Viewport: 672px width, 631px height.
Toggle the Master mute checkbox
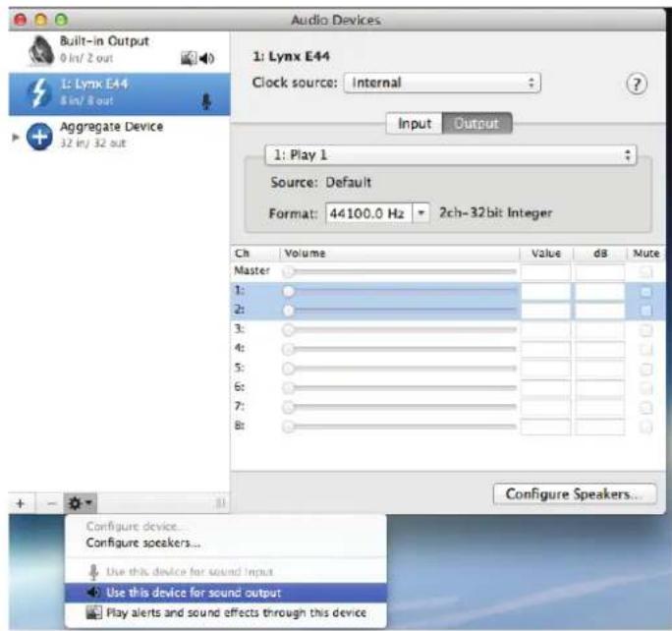[645, 272]
